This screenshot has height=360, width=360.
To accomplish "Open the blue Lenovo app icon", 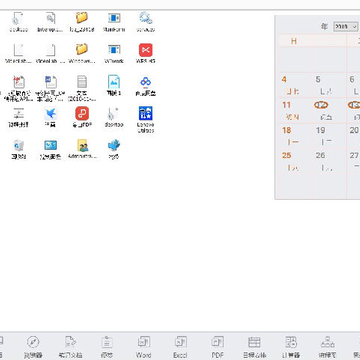I will pyautogui.click(x=146, y=113).
